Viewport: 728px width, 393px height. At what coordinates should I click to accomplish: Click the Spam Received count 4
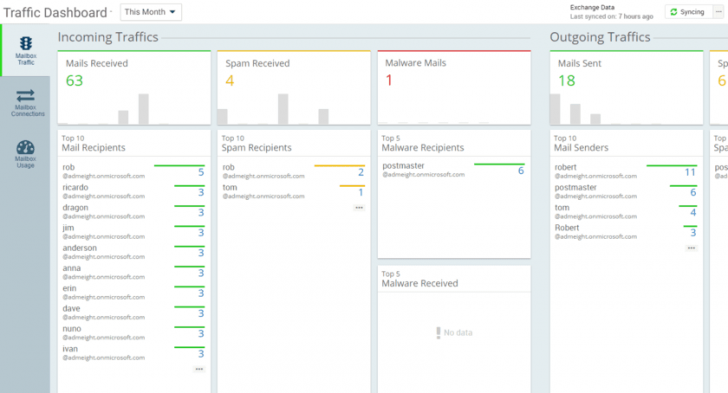(x=229, y=81)
